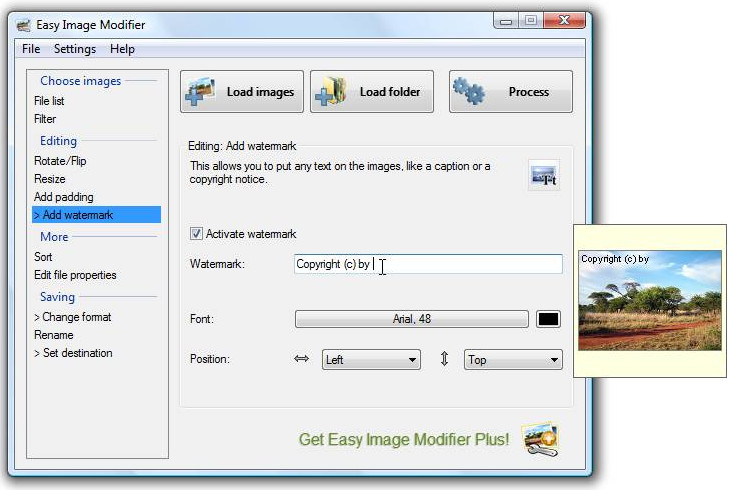Minimize the Easy Image Modifier window

click(506, 21)
